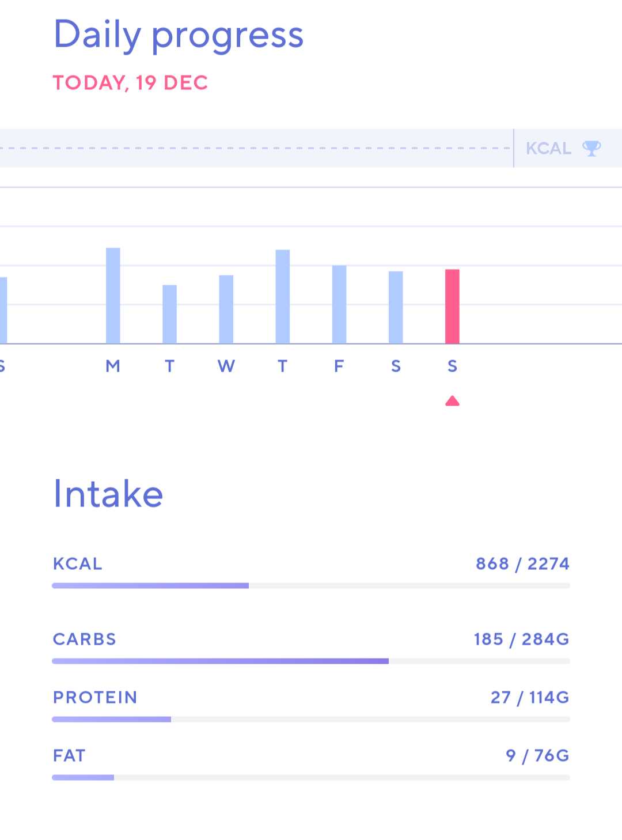Tap the F day label
622x840 pixels.
(339, 366)
